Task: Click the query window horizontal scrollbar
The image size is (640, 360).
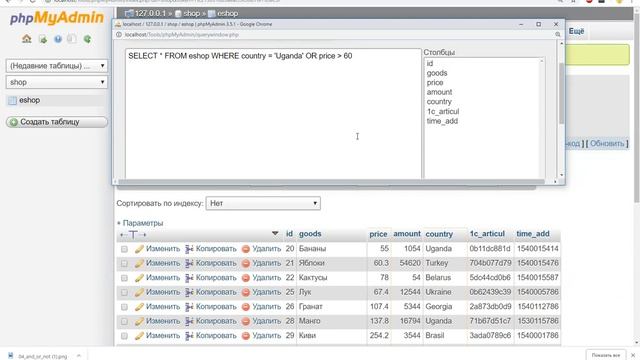Action: (x=331, y=182)
